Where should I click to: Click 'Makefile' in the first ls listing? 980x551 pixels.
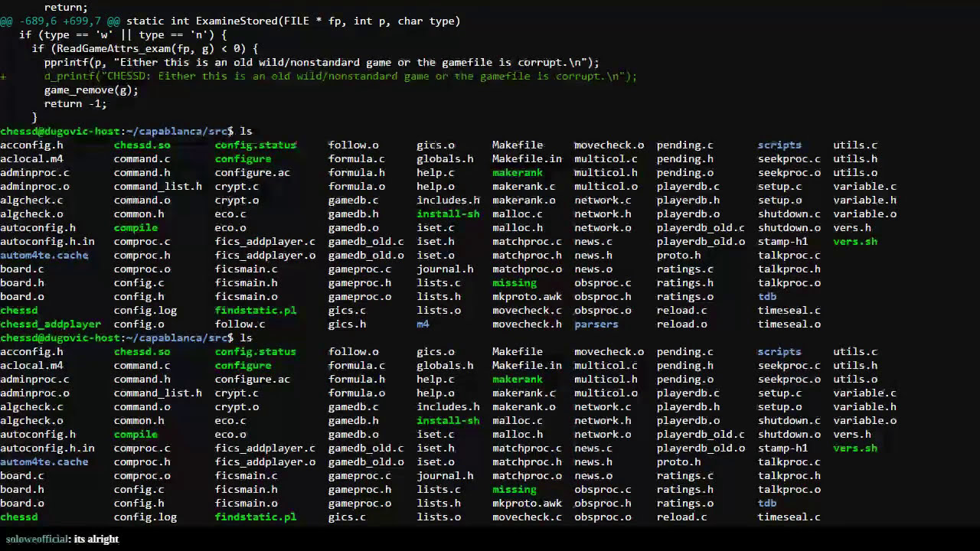pyautogui.click(x=518, y=145)
